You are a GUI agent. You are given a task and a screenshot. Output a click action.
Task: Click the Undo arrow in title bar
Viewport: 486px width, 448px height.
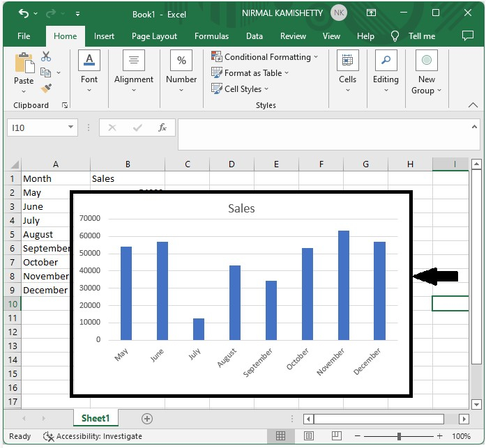(x=24, y=13)
